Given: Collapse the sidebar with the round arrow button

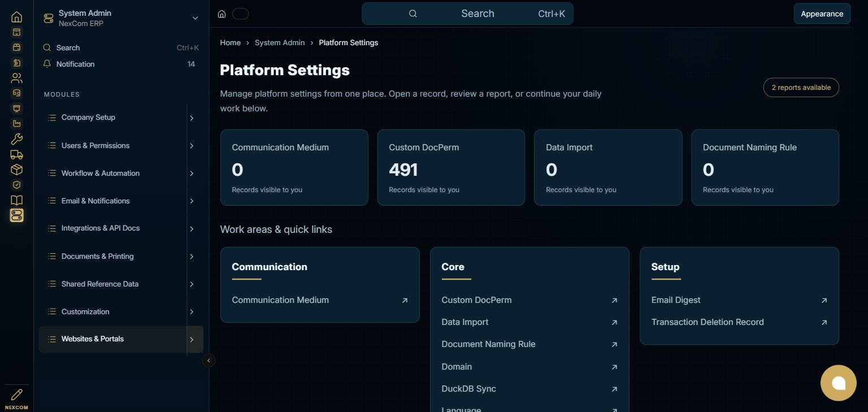Looking at the screenshot, I should [209, 360].
